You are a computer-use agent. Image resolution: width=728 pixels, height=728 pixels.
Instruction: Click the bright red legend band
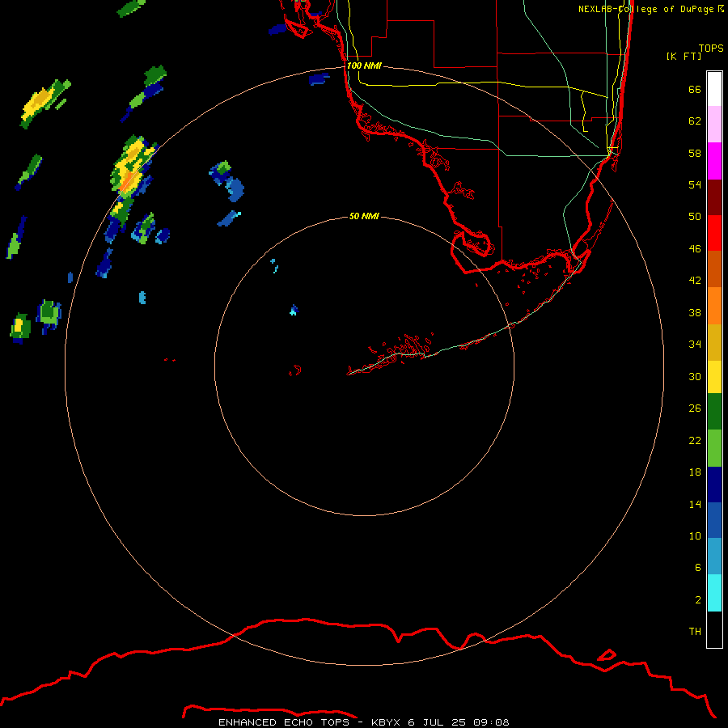pyautogui.click(x=714, y=233)
